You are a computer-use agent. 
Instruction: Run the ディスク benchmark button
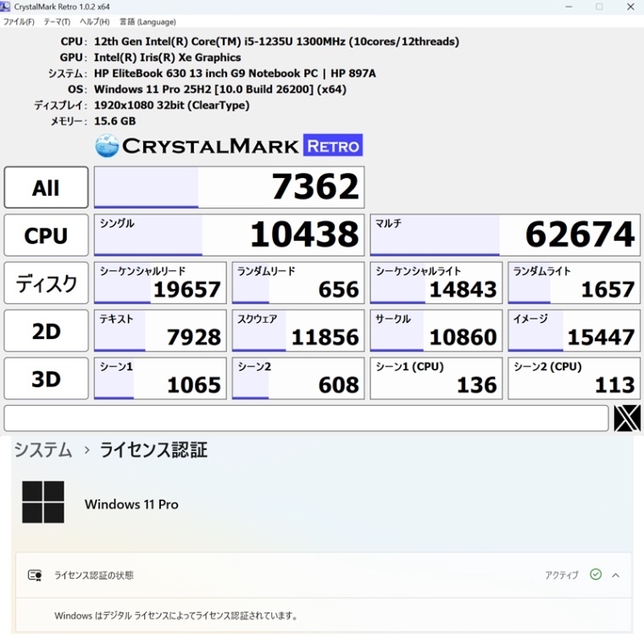pyautogui.click(x=46, y=283)
